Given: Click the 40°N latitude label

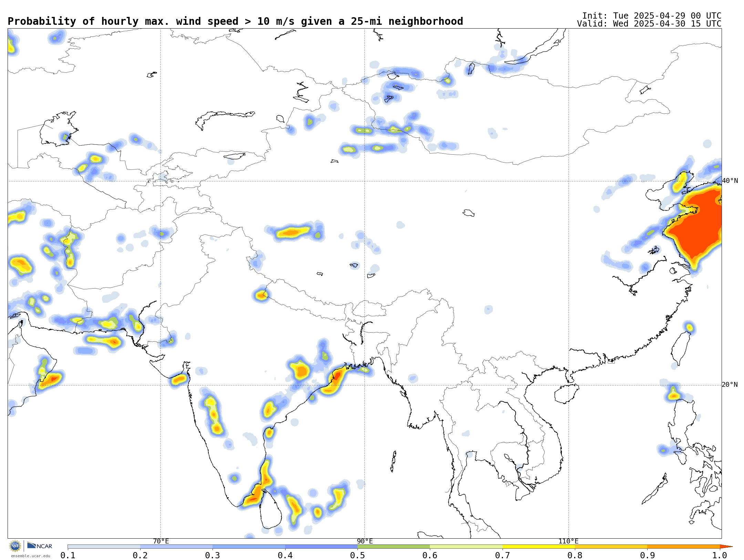Looking at the screenshot, I should [x=730, y=181].
